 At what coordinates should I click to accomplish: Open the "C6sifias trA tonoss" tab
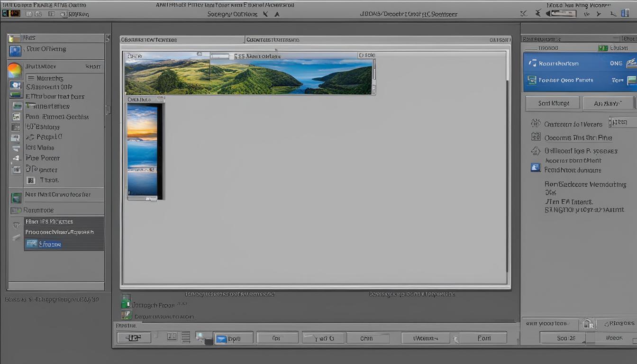coord(182,40)
